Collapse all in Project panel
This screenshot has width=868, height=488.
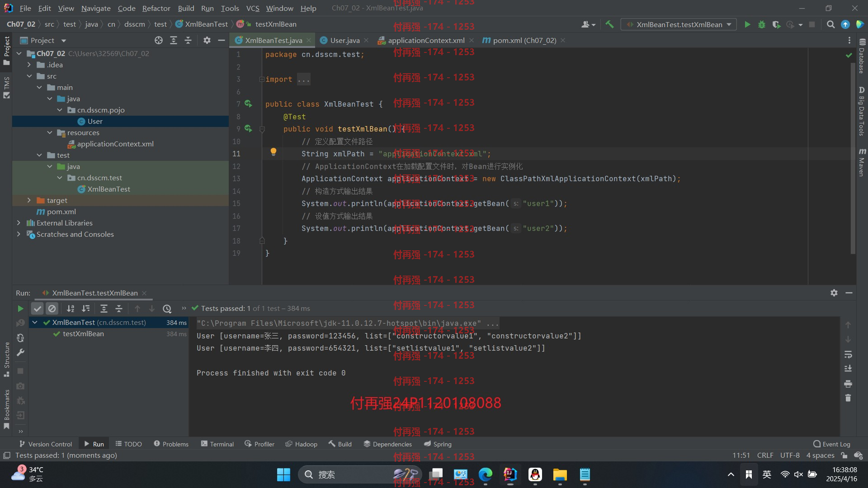[x=188, y=40]
